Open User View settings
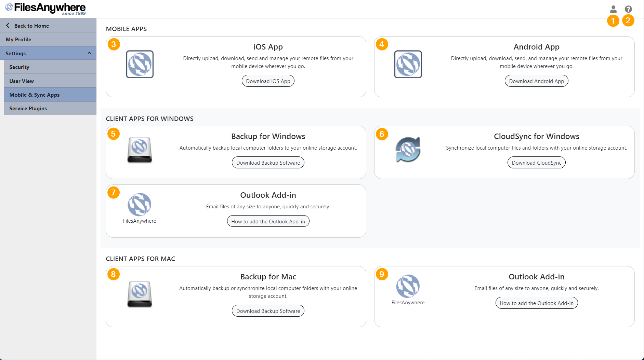 50,81
